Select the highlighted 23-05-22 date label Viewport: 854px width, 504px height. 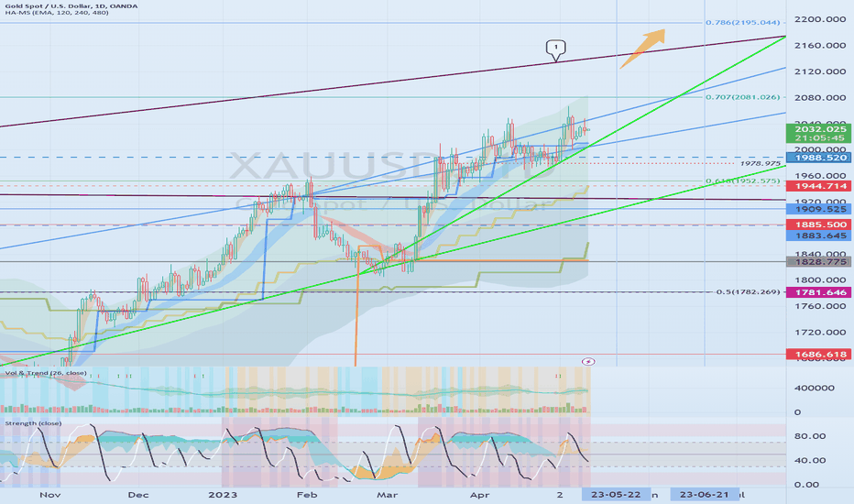point(616,495)
